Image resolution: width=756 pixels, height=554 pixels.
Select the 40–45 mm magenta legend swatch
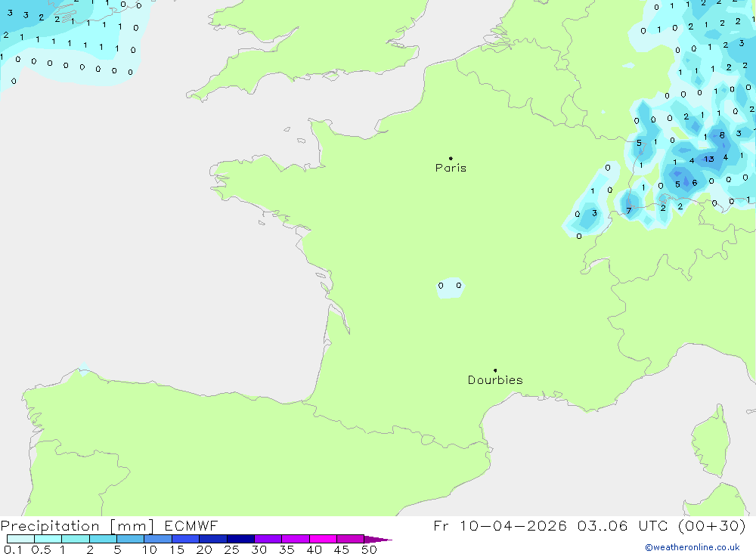323,539
